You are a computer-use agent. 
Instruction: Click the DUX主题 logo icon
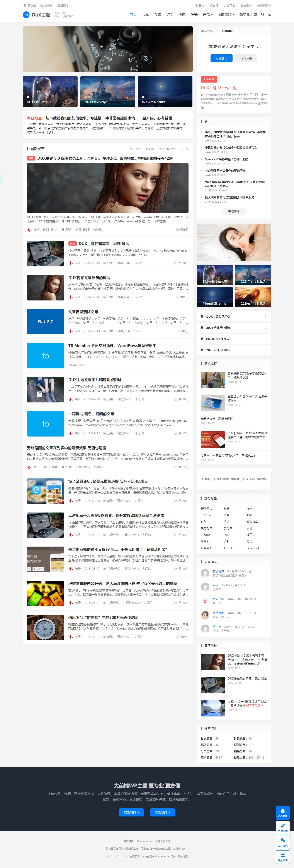pyautogui.click(x=26, y=15)
